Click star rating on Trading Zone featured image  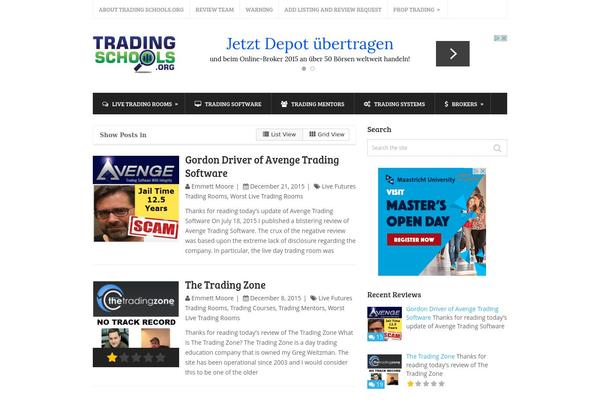[136, 358]
